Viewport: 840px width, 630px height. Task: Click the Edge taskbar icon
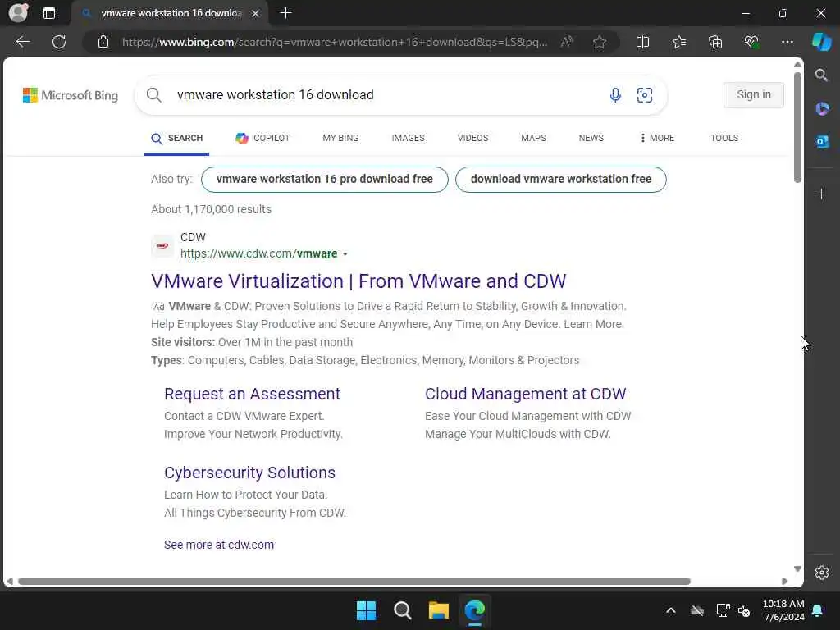pyautogui.click(x=475, y=610)
